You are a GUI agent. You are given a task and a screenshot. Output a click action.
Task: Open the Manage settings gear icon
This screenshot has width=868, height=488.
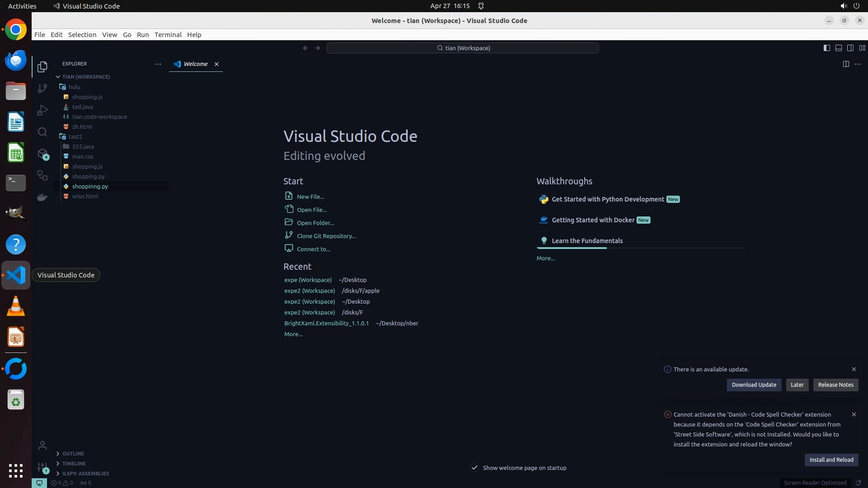(x=42, y=467)
